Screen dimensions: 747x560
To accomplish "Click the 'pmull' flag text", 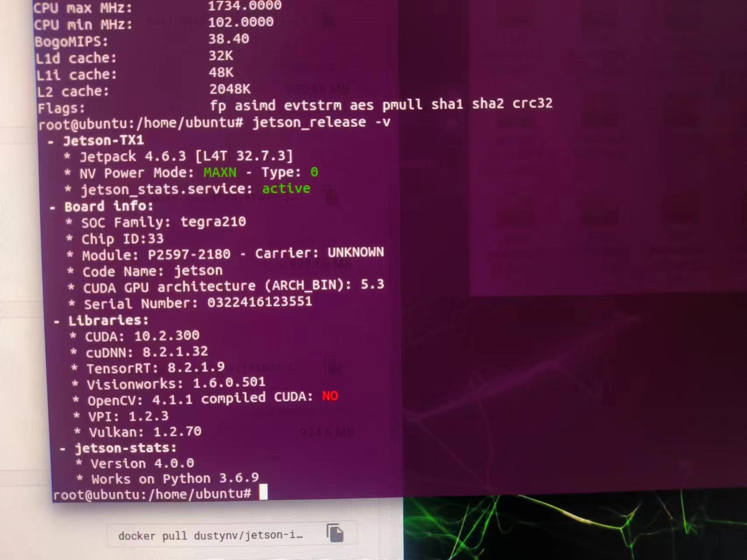I will click(402, 105).
